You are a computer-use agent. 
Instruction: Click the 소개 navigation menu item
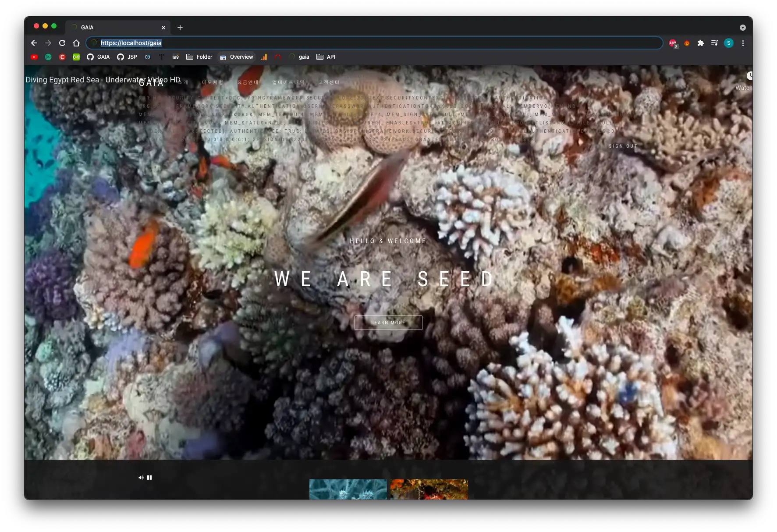(183, 82)
